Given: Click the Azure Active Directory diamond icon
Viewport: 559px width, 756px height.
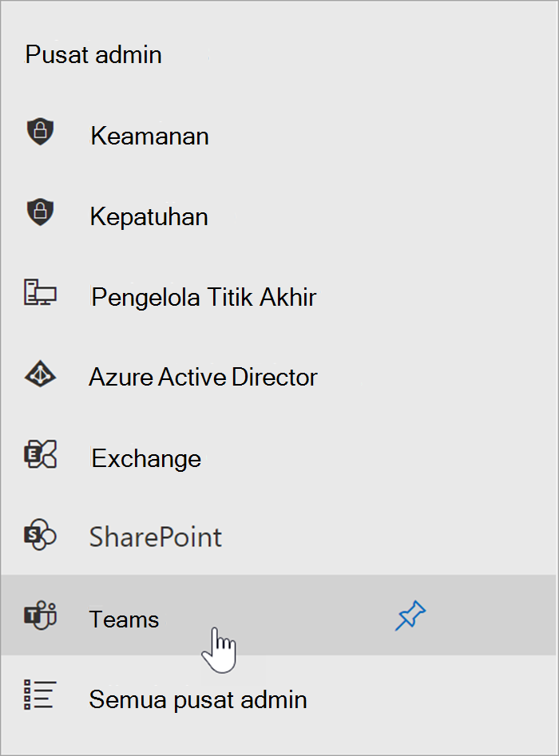Looking at the screenshot, I should 40,374.
